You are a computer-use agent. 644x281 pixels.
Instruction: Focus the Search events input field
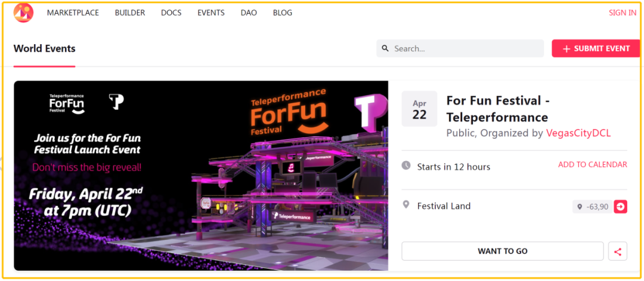pyautogui.click(x=460, y=48)
